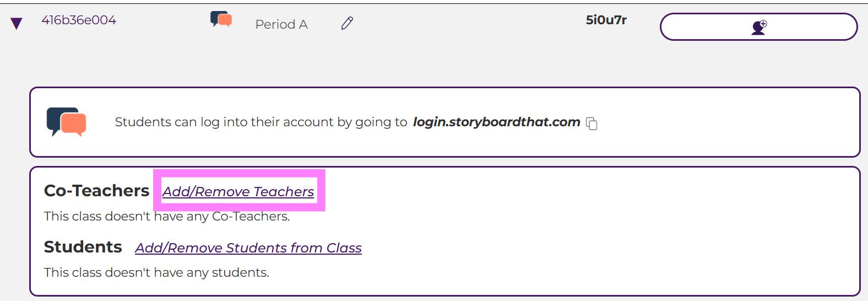Click the large Storyboard That speech bubble logo

click(x=67, y=122)
